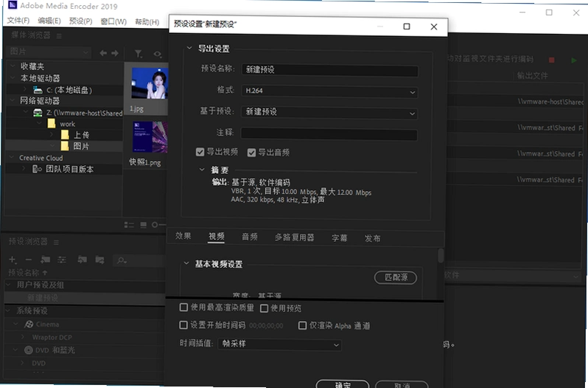The width and height of the screenshot is (588, 388).
Task: Switch to the 音频 tab
Action: tap(249, 237)
